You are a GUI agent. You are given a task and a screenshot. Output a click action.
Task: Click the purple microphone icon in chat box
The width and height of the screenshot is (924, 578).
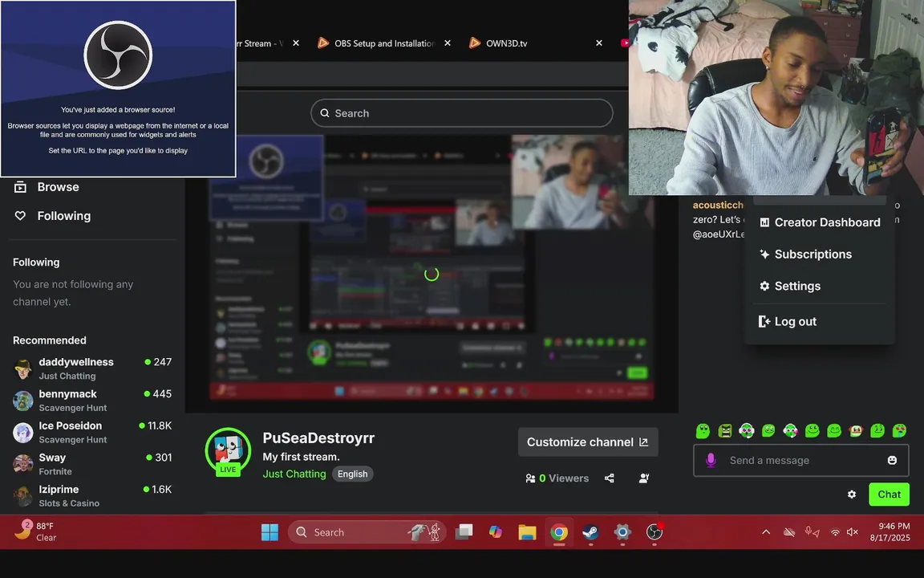(711, 460)
